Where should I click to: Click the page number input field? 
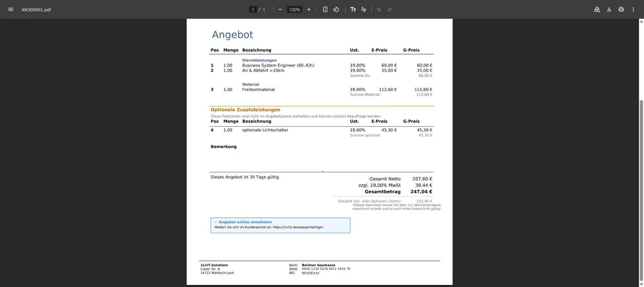coord(253,10)
